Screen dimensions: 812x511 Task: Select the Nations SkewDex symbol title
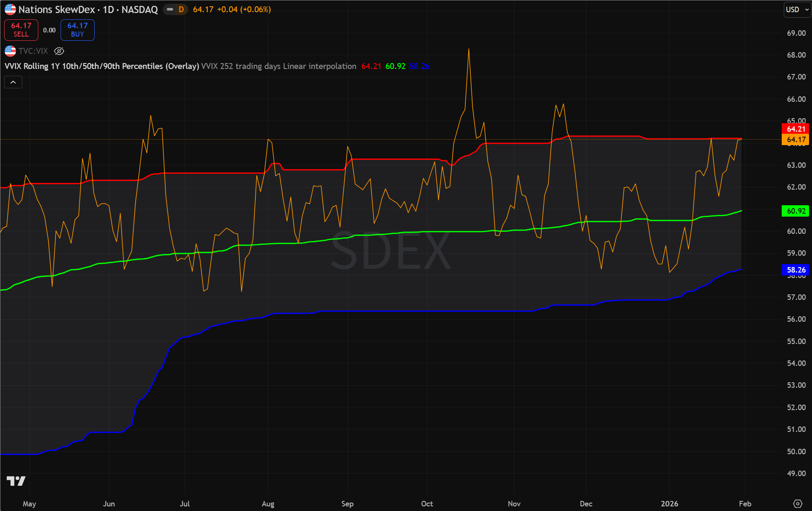88,9
